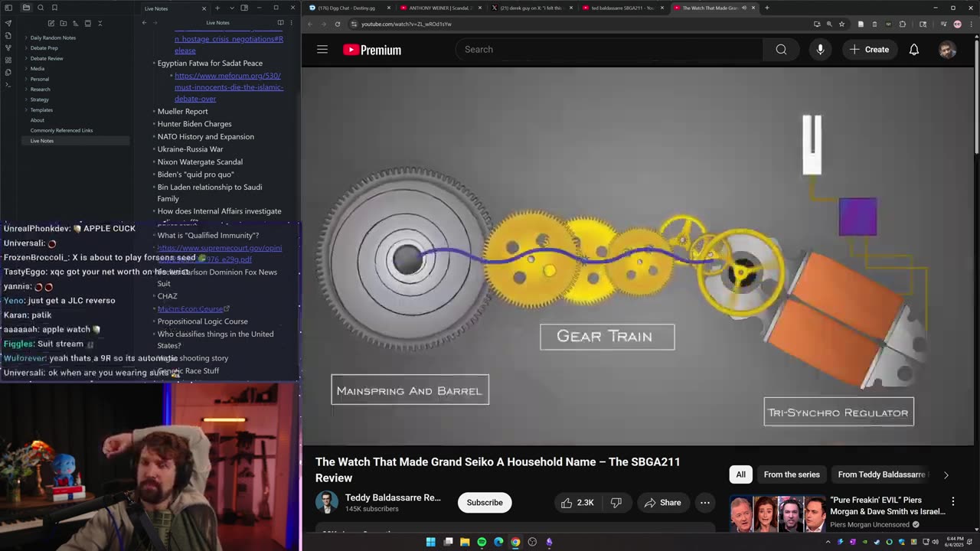Bookmark this page with the star icon
The width and height of the screenshot is (980, 551).
841,24
